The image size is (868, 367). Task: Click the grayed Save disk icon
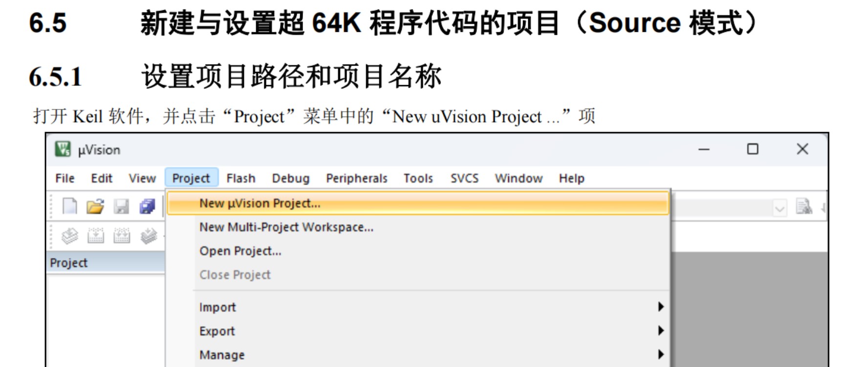[x=121, y=206]
